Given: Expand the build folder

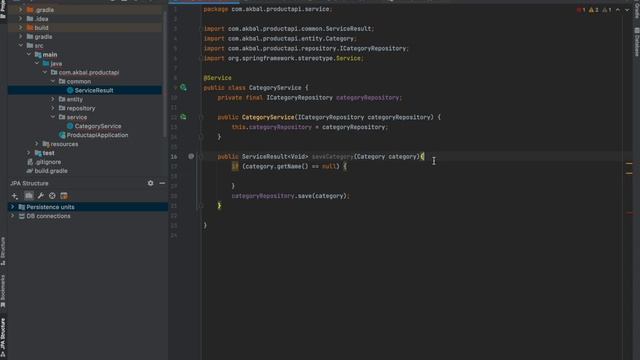Looking at the screenshot, I should (20, 27).
